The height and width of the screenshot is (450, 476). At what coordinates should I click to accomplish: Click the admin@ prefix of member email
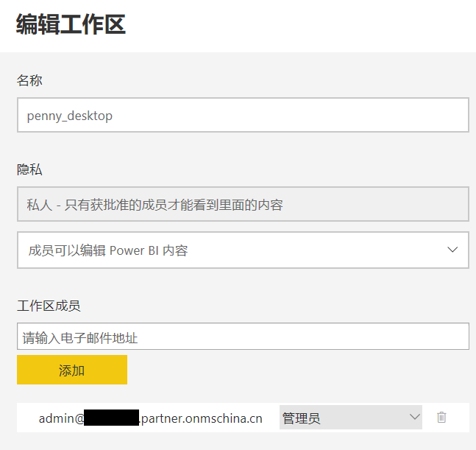(60, 418)
